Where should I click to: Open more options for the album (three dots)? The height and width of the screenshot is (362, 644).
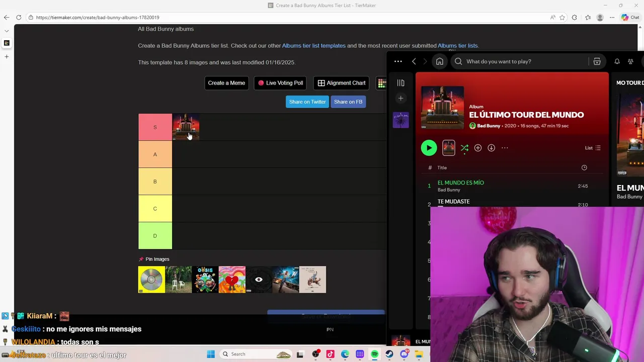point(505,148)
